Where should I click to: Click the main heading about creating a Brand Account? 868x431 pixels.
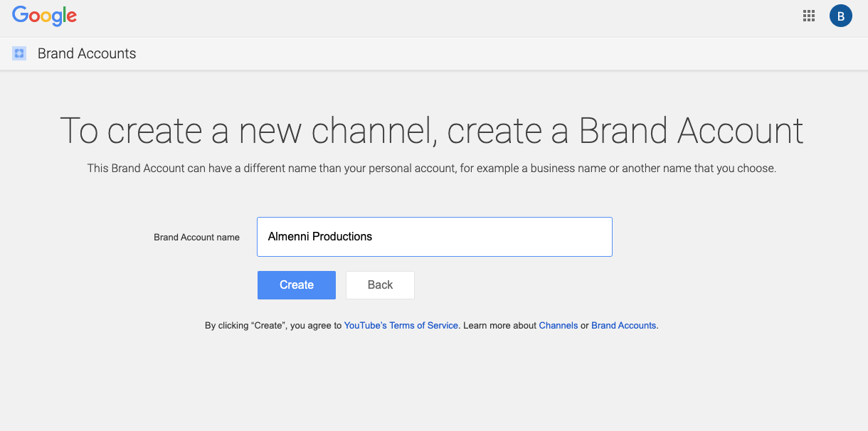pos(432,130)
